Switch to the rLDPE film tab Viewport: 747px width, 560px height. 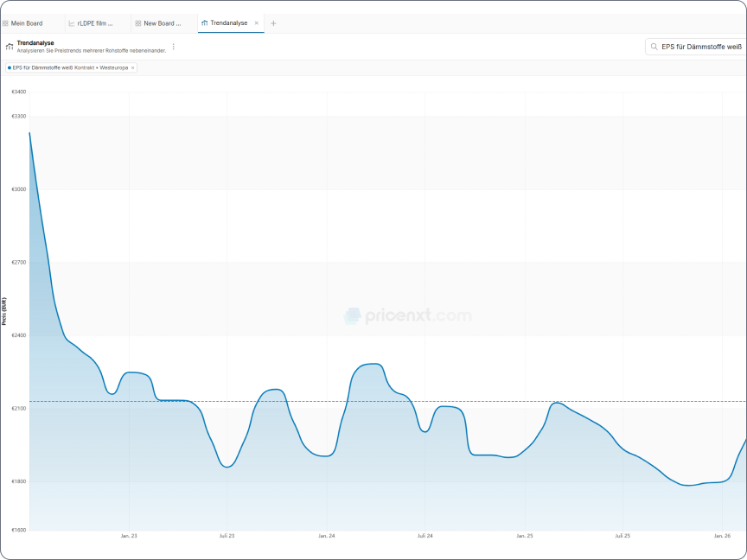tap(95, 23)
